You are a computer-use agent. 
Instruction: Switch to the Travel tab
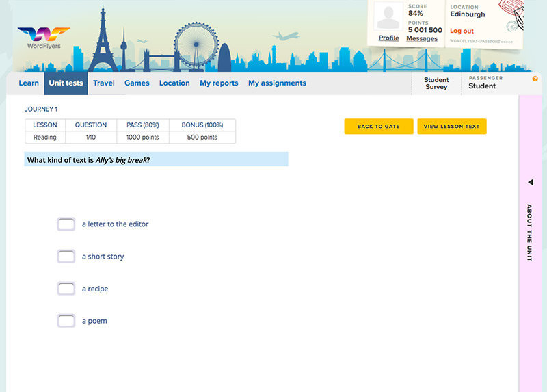pyautogui.click(x=104, y=83)
